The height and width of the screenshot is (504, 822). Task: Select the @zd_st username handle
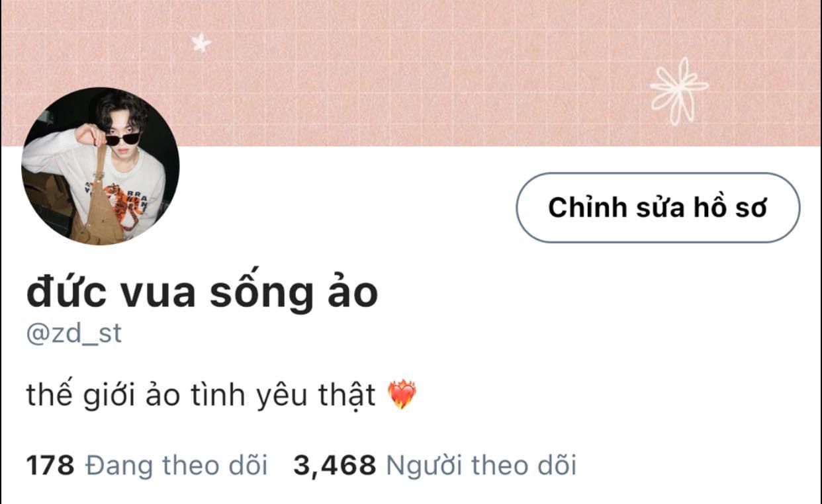[74, 333]
